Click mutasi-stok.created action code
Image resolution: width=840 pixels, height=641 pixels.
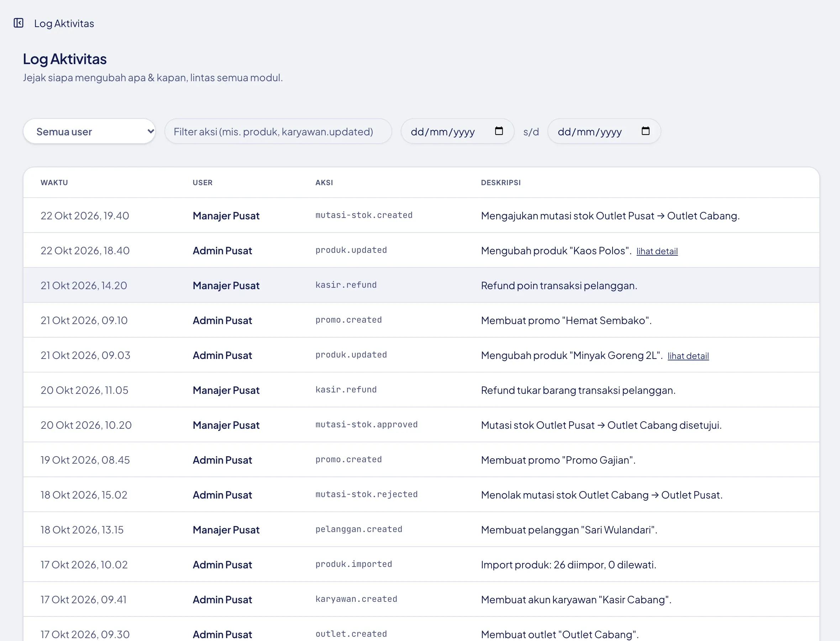click(364, 215)
